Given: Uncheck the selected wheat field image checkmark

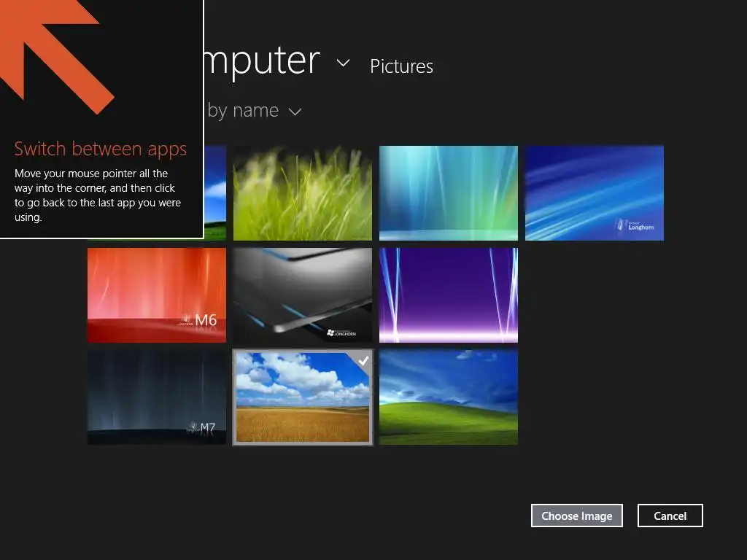Looking at the screenshot, I should (363, 360).
